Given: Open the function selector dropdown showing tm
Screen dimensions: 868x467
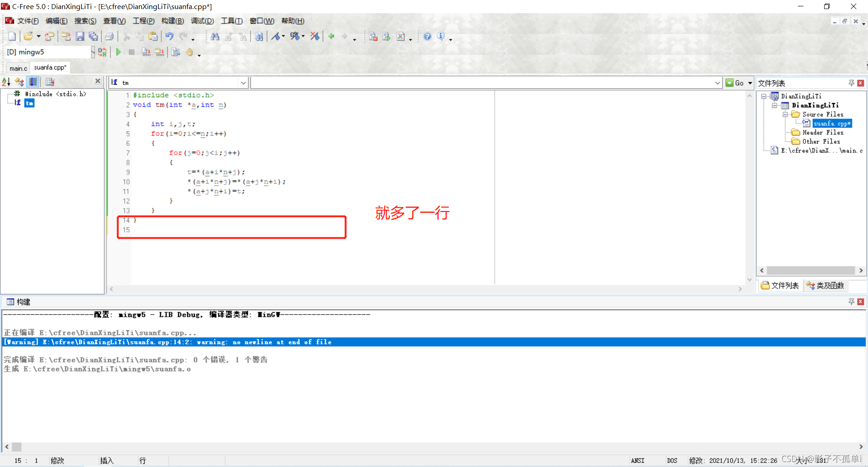Looking at the screenshot, I should (x=243, y=83).
